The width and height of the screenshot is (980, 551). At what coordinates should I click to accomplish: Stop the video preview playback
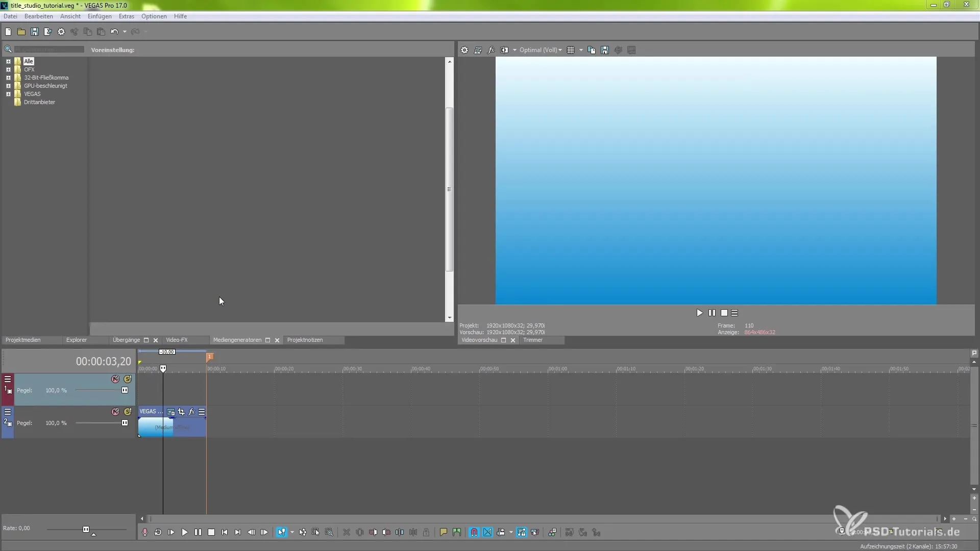tap(724, 313)
